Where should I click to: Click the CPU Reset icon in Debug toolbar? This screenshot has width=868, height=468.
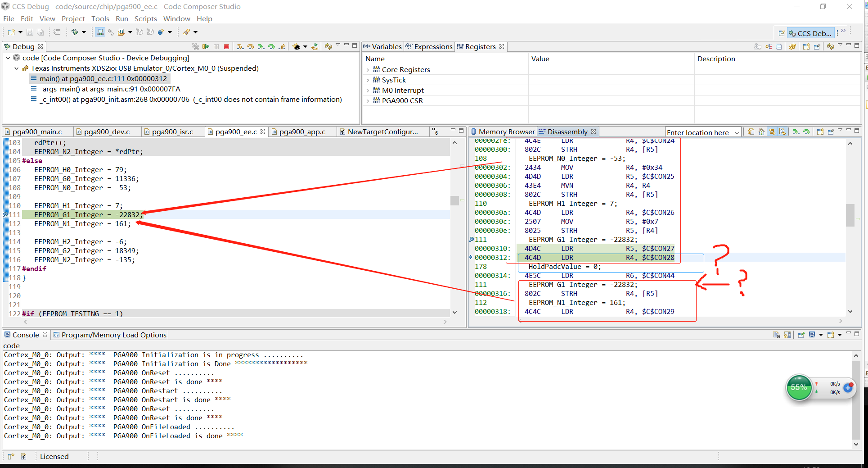296,46
